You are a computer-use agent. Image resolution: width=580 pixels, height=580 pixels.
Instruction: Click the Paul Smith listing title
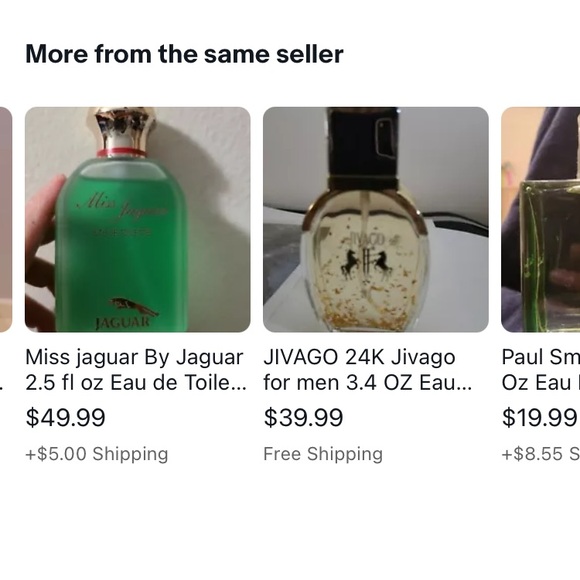pyautogui.click(x=540, y=370)
